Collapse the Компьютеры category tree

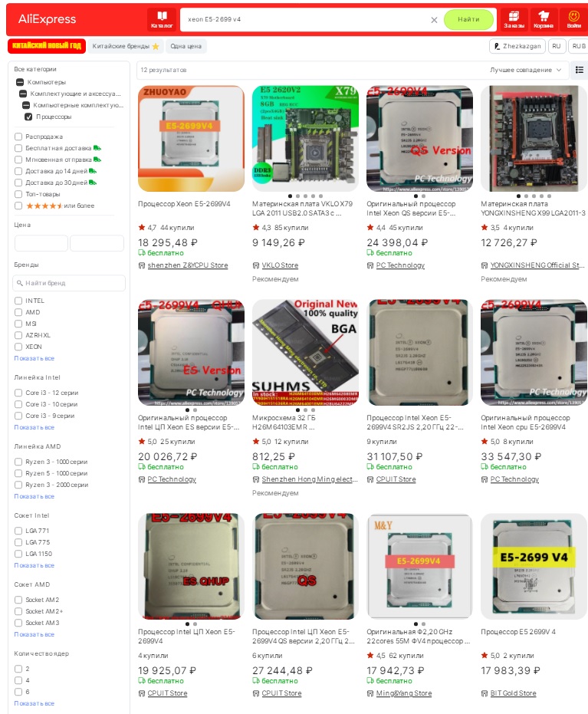coord(20,82)
